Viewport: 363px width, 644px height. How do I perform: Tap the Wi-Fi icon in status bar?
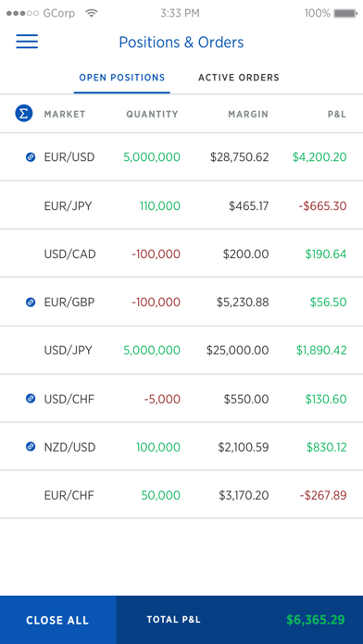92,13
